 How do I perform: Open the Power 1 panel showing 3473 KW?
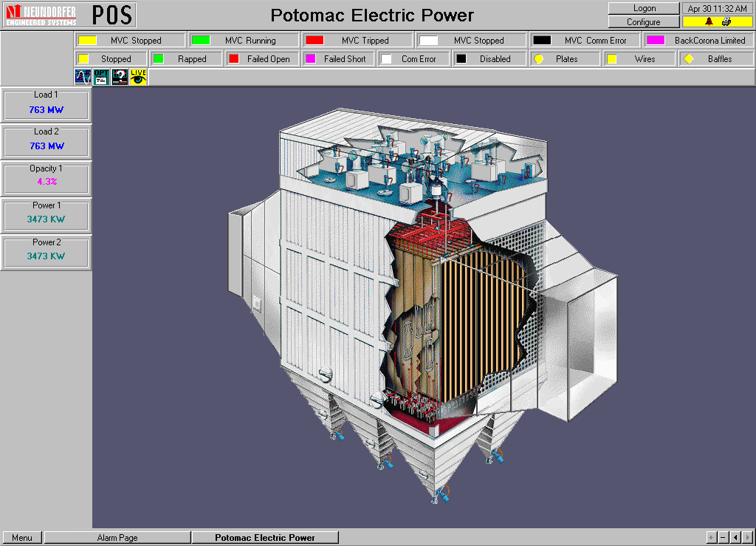(x=47, y=216)
